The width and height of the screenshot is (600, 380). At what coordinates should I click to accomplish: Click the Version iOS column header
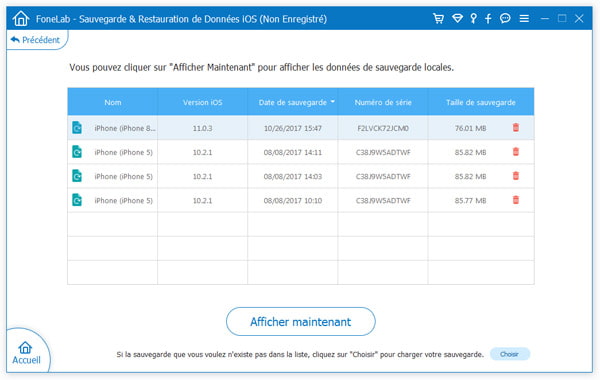point(202,102)
